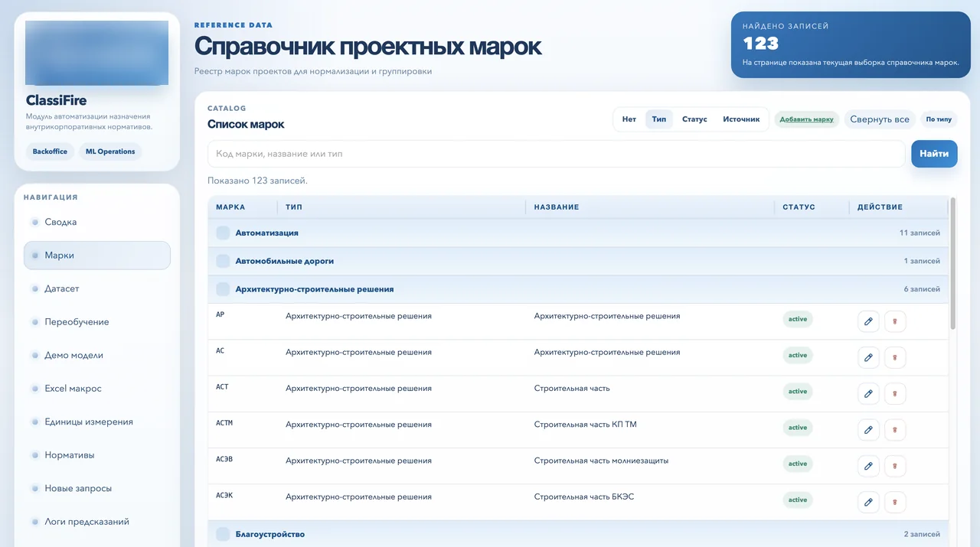Viewport: 980px width, 547px height.
Task: Click the name Строительная часть КП ТМ
Action: click(x=586, y=425)
